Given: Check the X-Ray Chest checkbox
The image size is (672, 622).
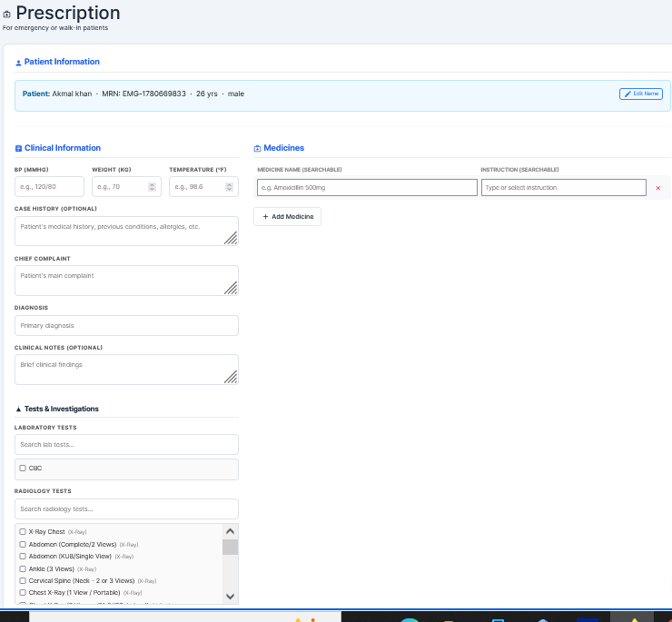Looking at the screenshot, I should click(23, 531).
